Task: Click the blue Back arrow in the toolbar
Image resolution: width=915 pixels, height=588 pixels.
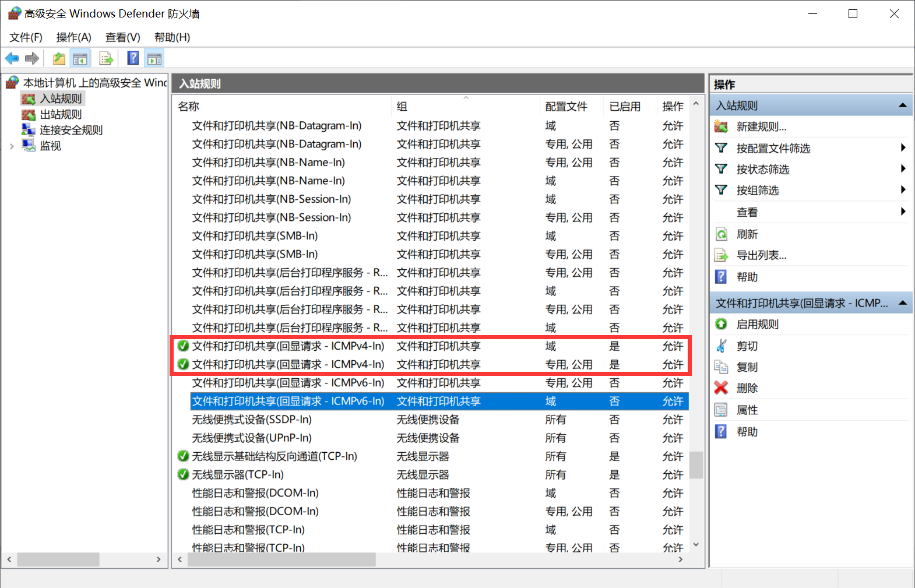Action: (12, 58)
